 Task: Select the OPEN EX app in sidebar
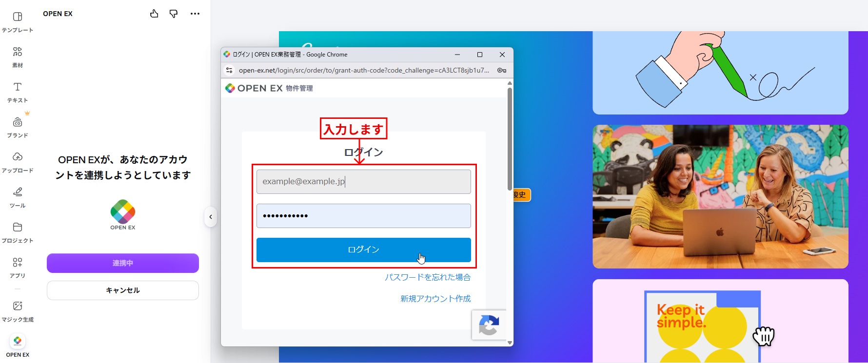pos(18,346)
